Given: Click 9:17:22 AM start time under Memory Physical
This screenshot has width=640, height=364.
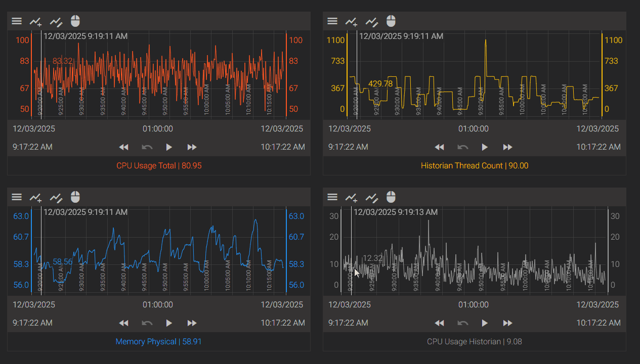Looking at the screenshot, I should pyautogui.click(x=32, y=323).
